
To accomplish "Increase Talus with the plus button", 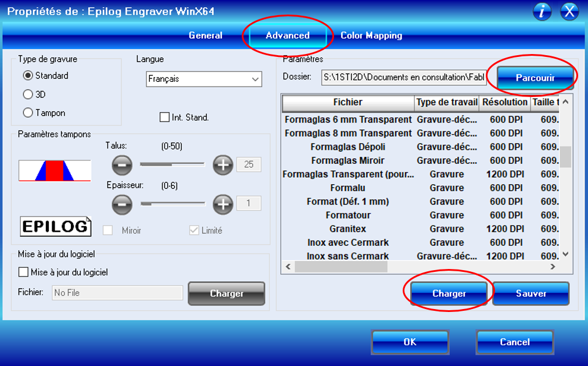I will coord(223,164).
